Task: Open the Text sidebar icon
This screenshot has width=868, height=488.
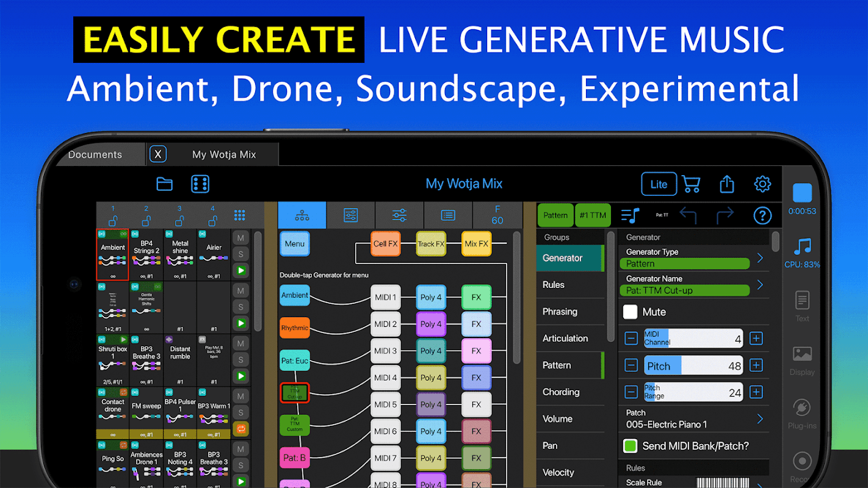Action: tap(802, 300)
